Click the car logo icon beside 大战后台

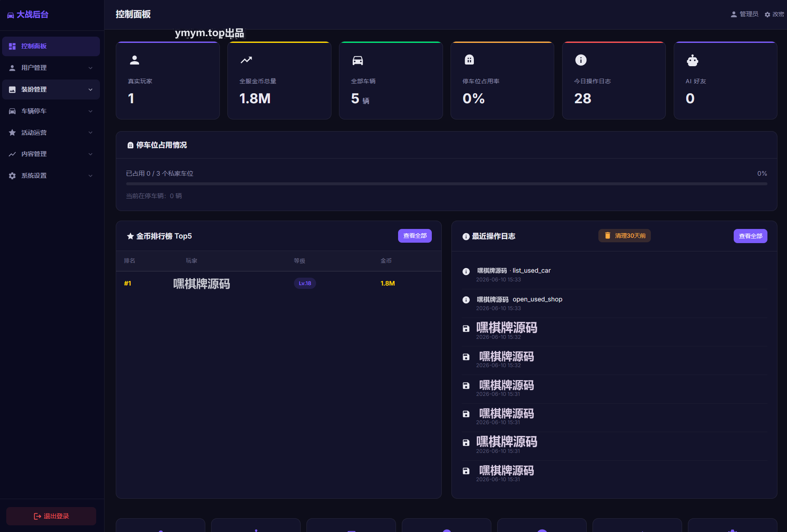tap(10, 15)
